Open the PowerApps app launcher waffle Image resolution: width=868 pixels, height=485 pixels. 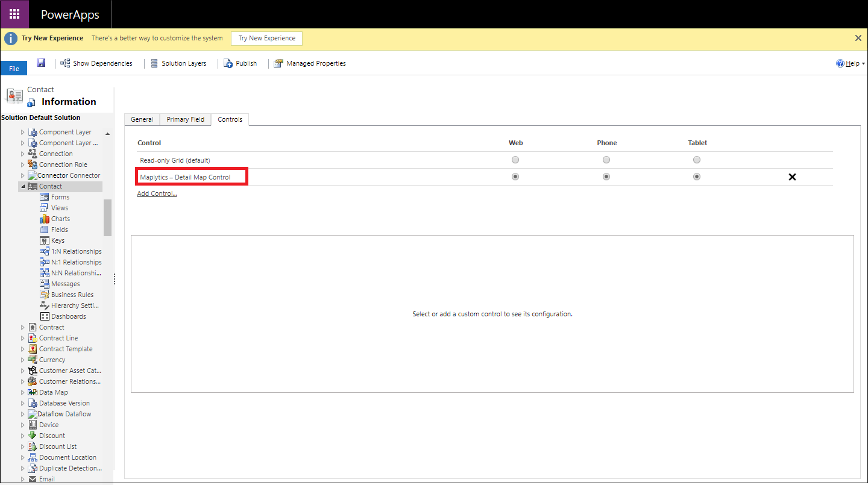[14, 14]
